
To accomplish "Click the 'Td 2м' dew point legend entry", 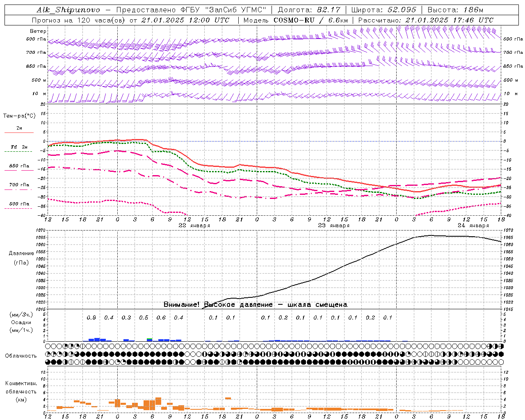I will click(x=19, y=147).
